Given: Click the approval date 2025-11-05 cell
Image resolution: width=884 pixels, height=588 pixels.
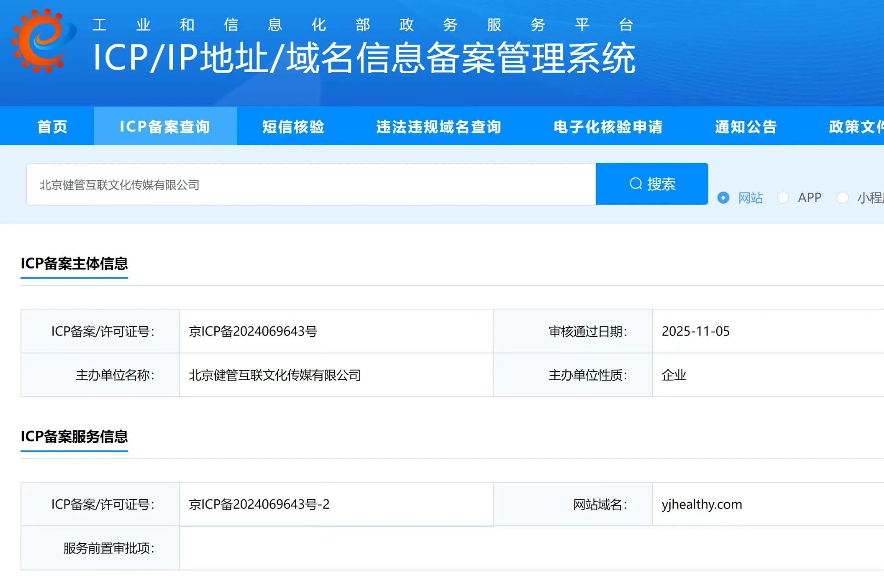Looking at the screenshot, I should [x=695, y=331].
